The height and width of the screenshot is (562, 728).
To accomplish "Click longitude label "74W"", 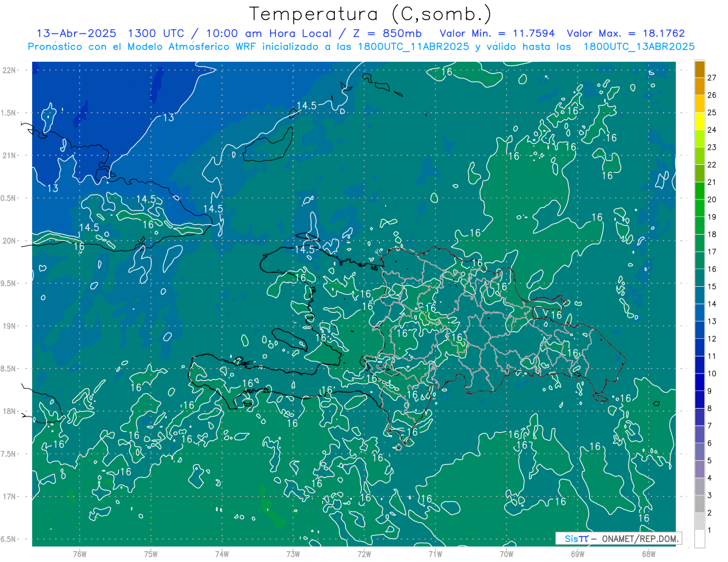I will click(x=222, y=554).
